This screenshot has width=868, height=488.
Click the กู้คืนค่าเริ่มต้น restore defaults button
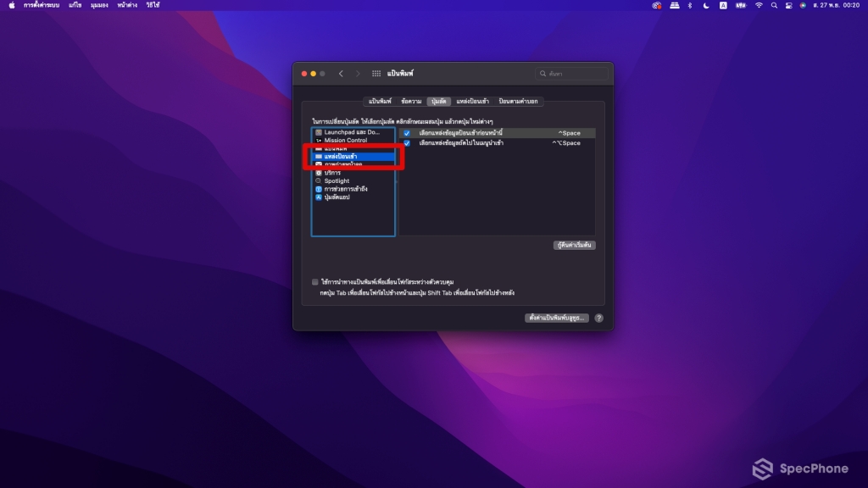pos(575,245)
